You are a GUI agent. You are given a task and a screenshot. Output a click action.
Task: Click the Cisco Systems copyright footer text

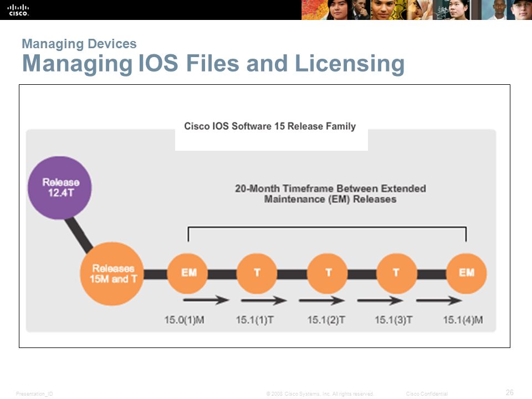coord(320,393)
